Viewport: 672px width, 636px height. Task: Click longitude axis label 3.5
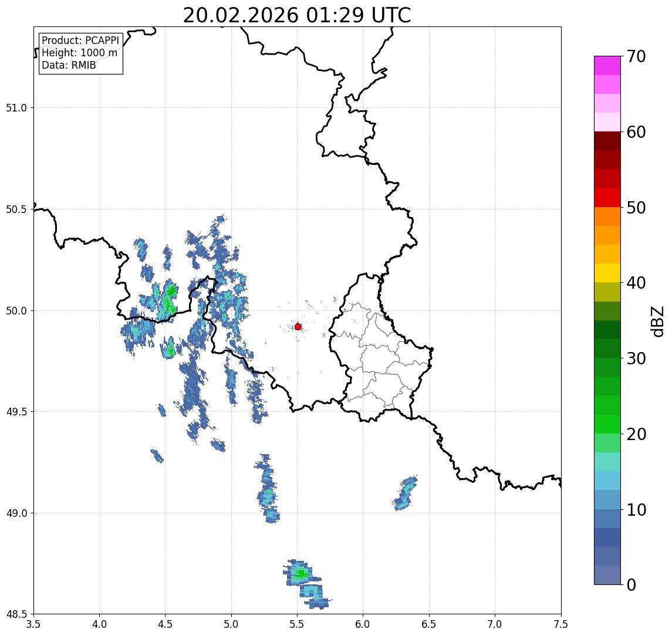pos(33,624)
